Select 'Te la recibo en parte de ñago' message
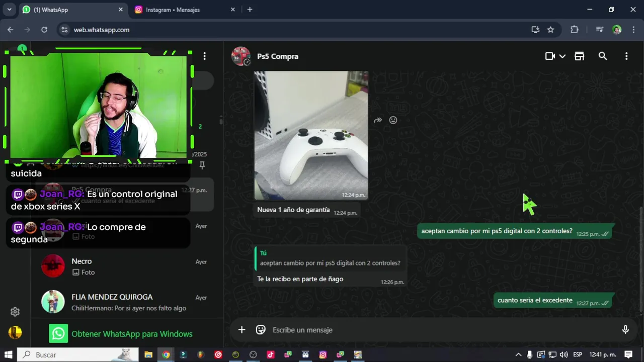644x362 pixels. (330, 279)
